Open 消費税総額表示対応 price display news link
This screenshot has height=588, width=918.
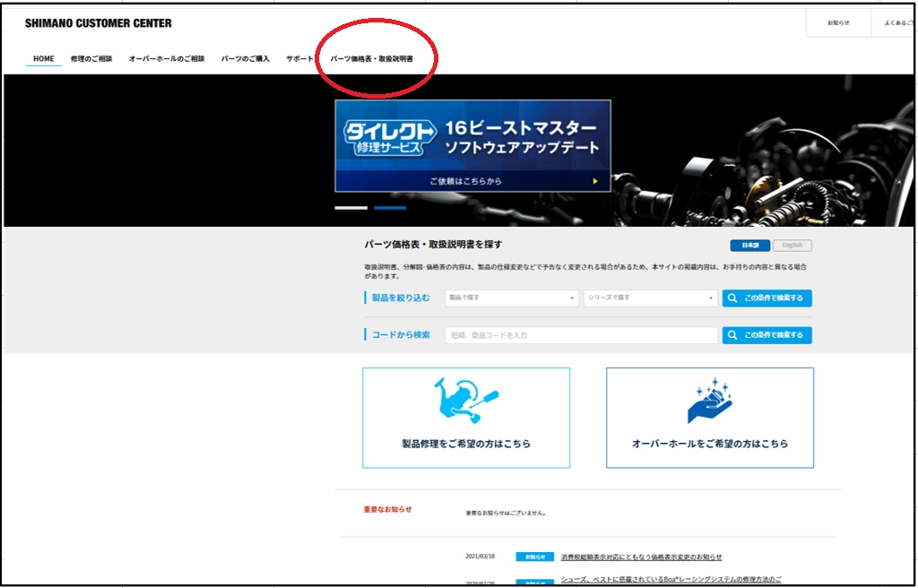[641, 557]
